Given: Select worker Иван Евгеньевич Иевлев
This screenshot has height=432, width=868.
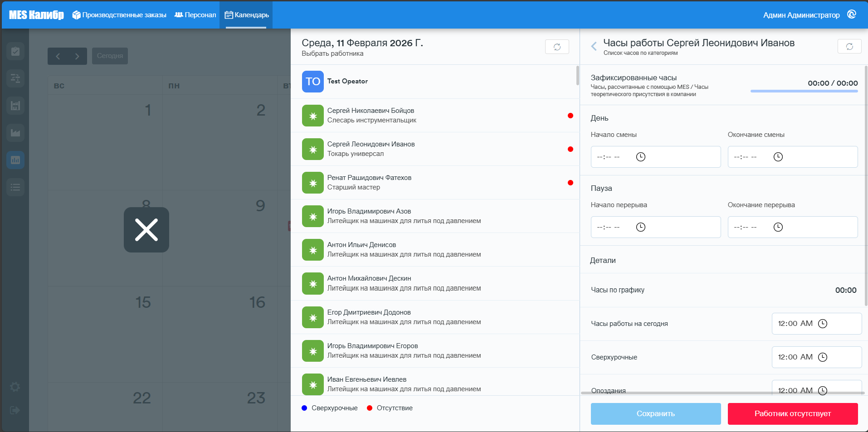Looking at the screenshot, I should click(x=434, y=382).
